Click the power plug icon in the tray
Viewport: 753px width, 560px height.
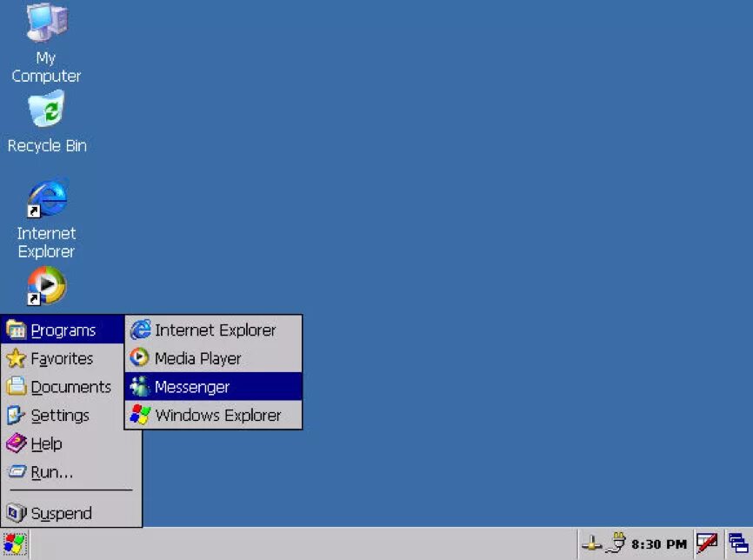click(x=619, y=541)
